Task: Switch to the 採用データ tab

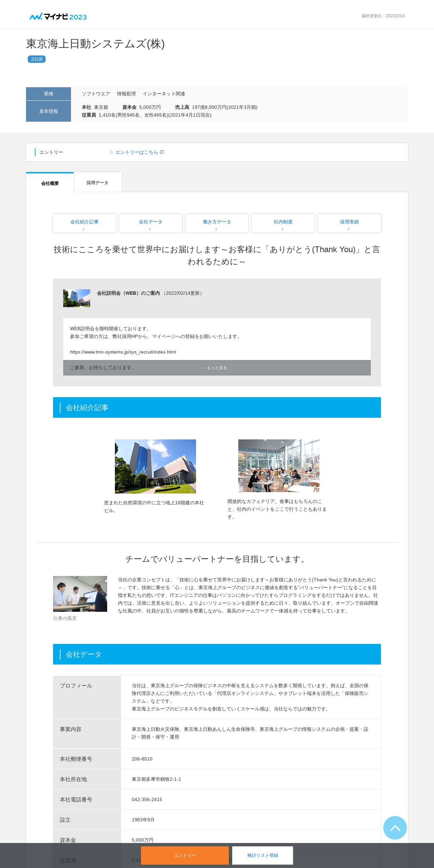Action: pyautogui.click(x=98, y=183)
